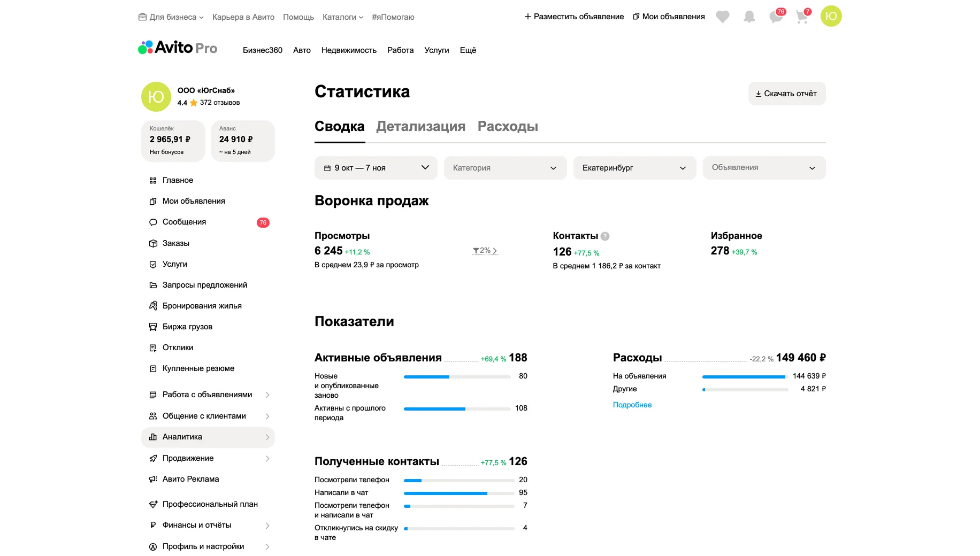The width and height of the screenshot is (980, 556).
Task: Click the red 76 badge beside Сообщения
Action: point(263,222)
